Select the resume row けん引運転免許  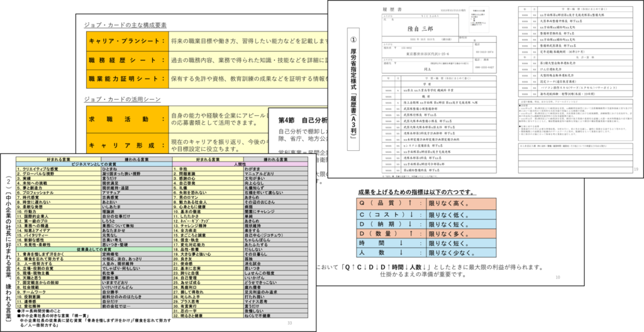[575, 69]
